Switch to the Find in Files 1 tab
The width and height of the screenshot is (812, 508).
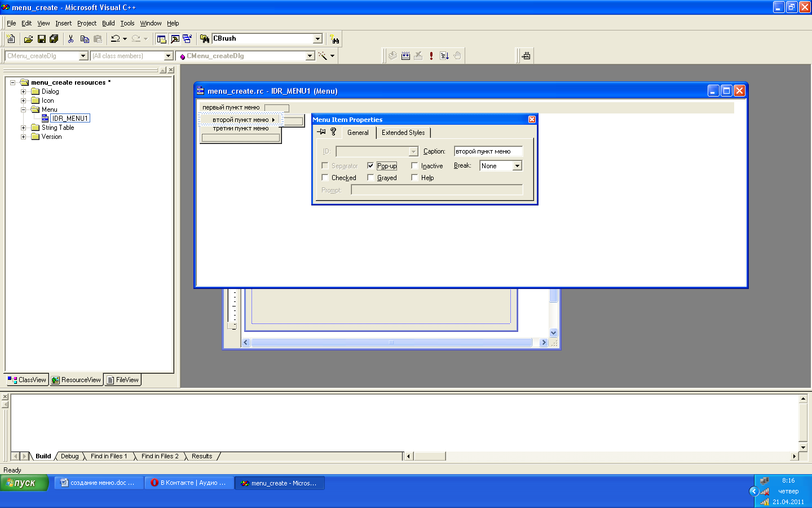[109, 456]
